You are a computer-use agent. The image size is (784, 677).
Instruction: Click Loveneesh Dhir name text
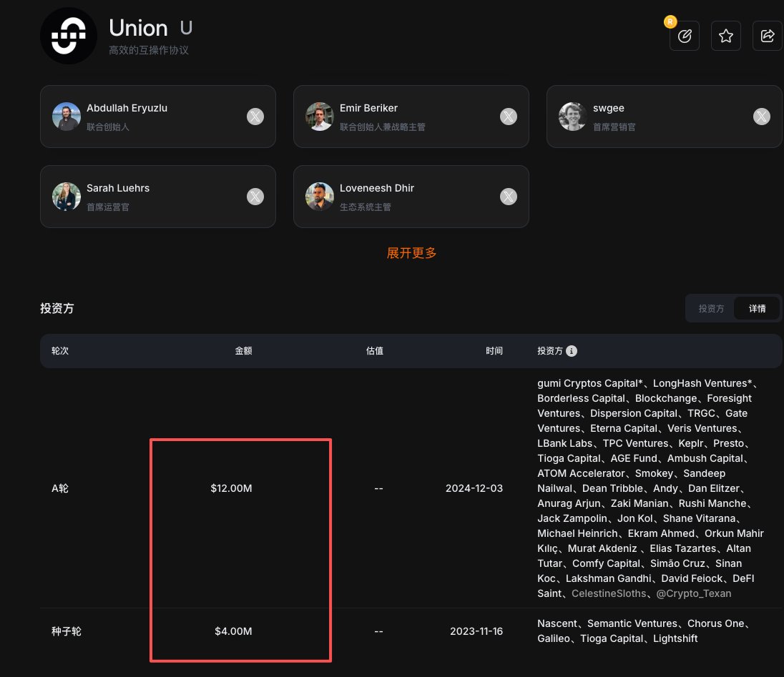coord(377,188)
